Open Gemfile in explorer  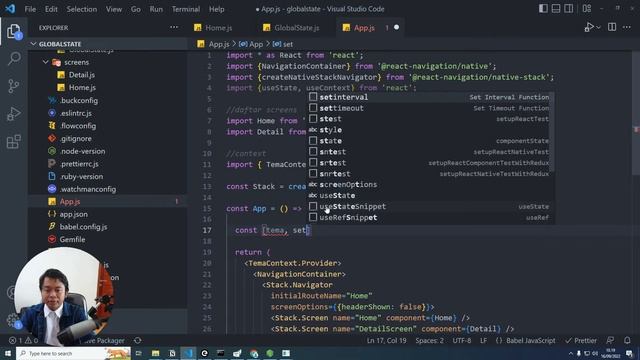pos(72,240)
